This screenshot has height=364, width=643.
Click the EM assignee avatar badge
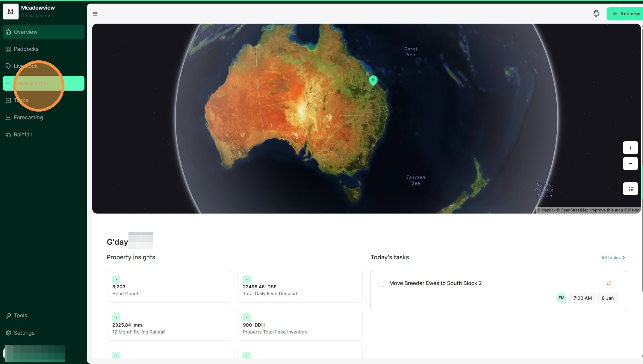click(x=561, y=298)
